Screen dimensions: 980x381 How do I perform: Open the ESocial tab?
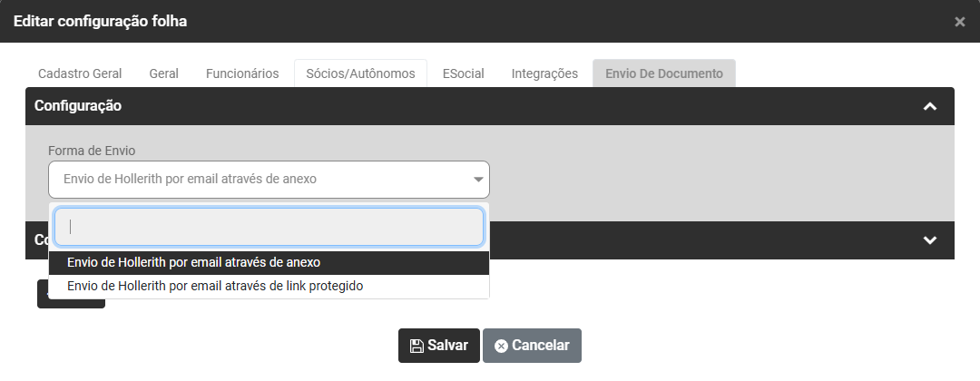click(463, 73)
